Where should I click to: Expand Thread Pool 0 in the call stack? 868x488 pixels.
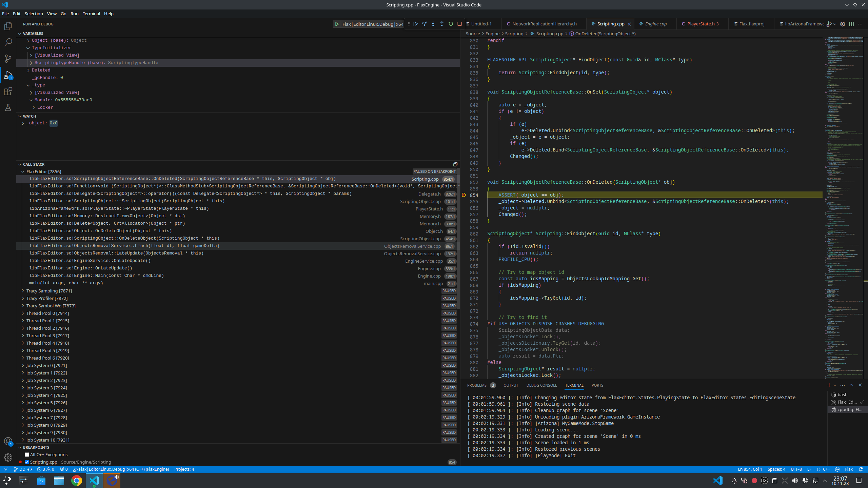23,313
